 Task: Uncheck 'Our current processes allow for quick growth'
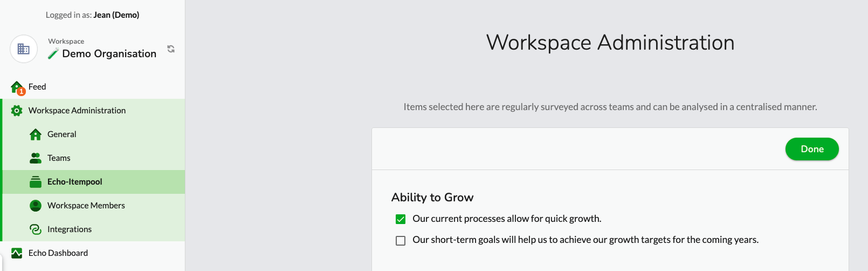coord(401,219)
